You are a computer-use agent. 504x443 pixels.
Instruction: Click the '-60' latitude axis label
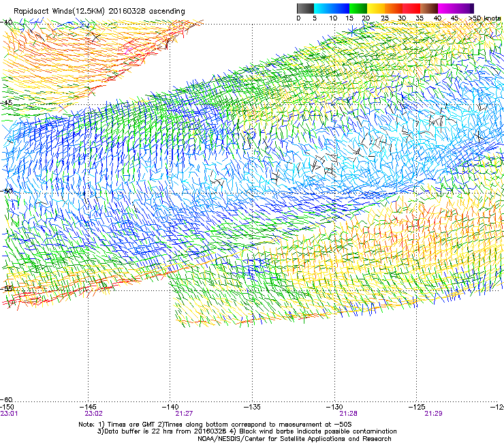pos(6,399)
